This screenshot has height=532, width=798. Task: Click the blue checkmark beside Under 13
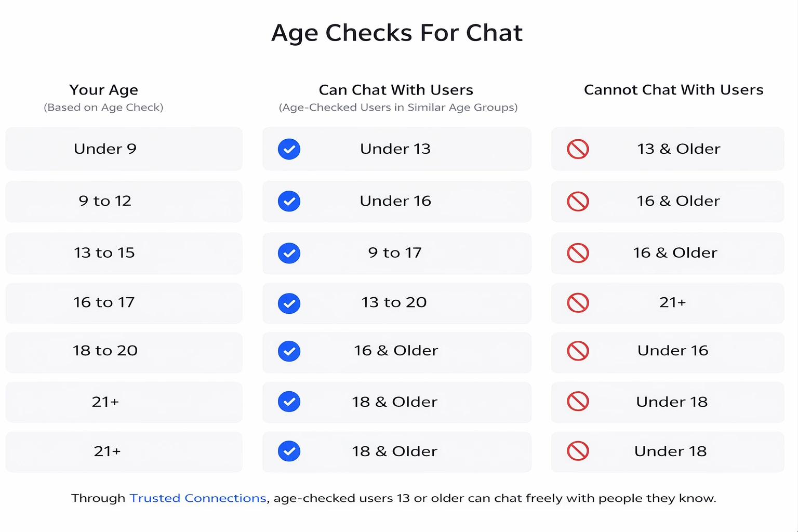click(289, 149)
